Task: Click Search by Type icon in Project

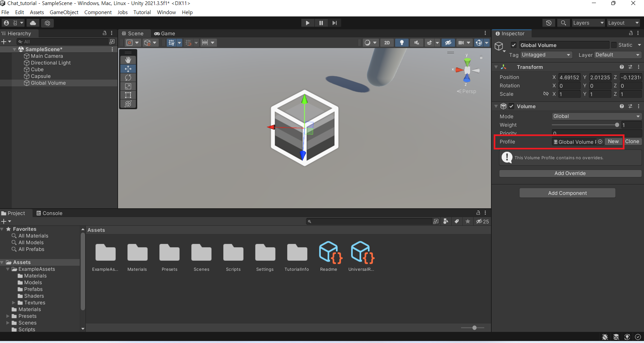Action: tap(446, 221)
